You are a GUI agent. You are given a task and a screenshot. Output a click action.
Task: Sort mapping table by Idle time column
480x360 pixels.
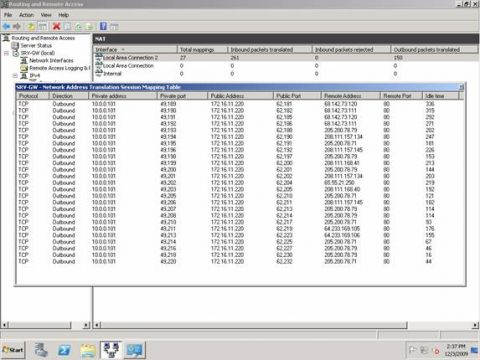441,96
